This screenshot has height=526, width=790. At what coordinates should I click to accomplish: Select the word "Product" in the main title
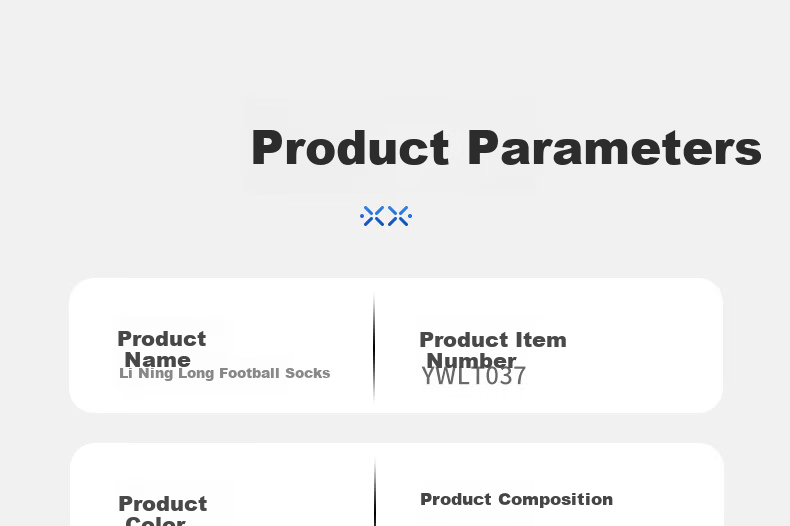click(350, 148)
